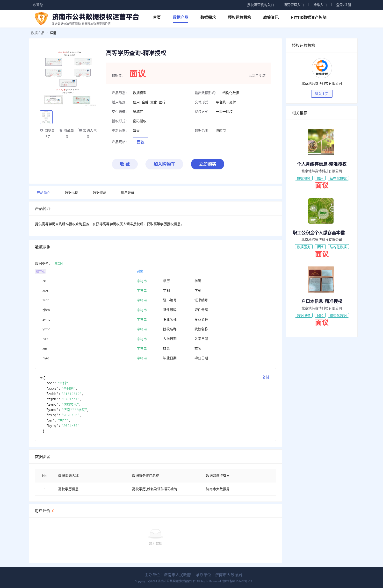Click the 地纬赛博 company logo

click(x=321, y=68)
